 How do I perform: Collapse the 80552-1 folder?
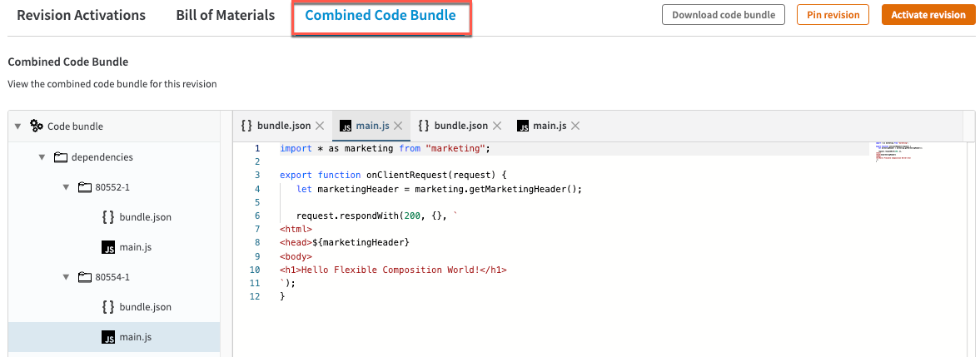click(66, 186)
